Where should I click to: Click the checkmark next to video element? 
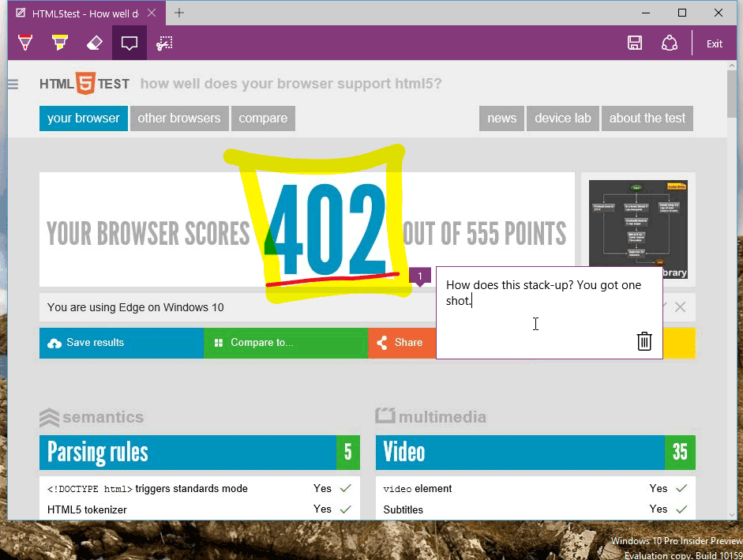tap(681, 488)
